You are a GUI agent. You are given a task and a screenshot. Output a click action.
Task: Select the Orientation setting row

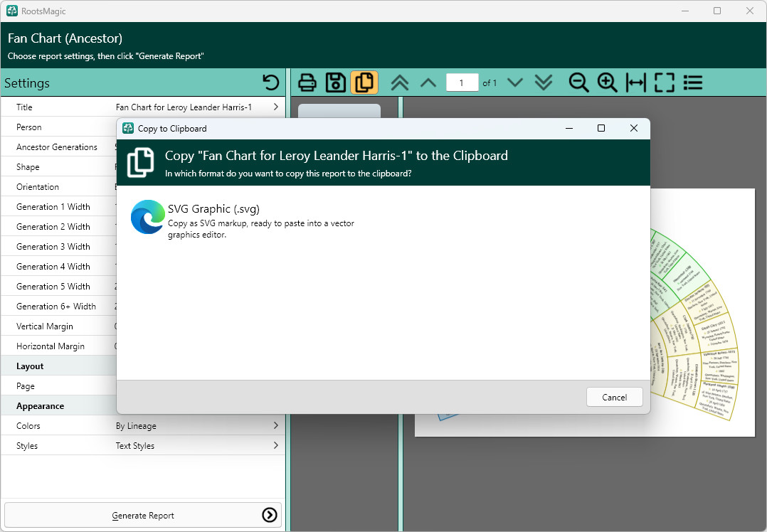58,186
